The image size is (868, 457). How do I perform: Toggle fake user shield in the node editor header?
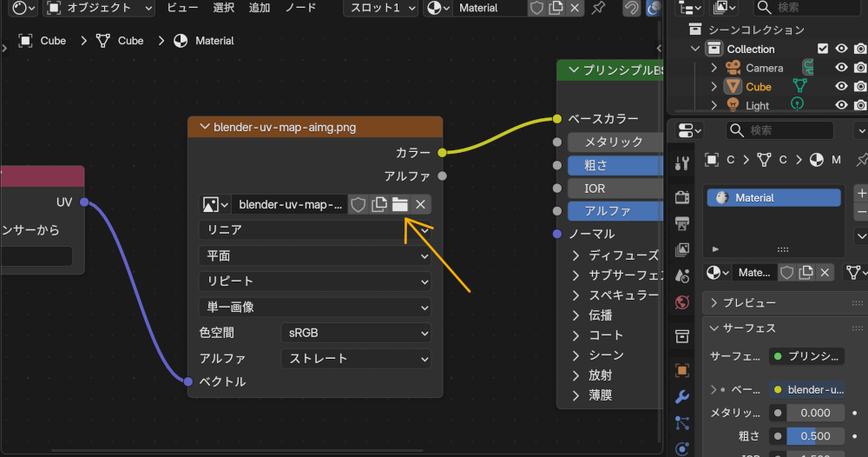(536, 8)
